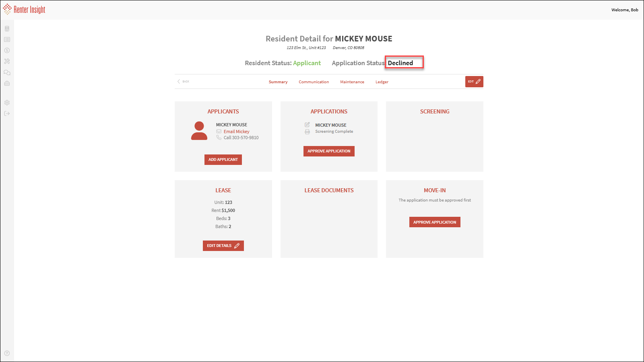Click the applicant avatar silhouette icon
Viewport: 644px width, 362px height.
point(199,131)
